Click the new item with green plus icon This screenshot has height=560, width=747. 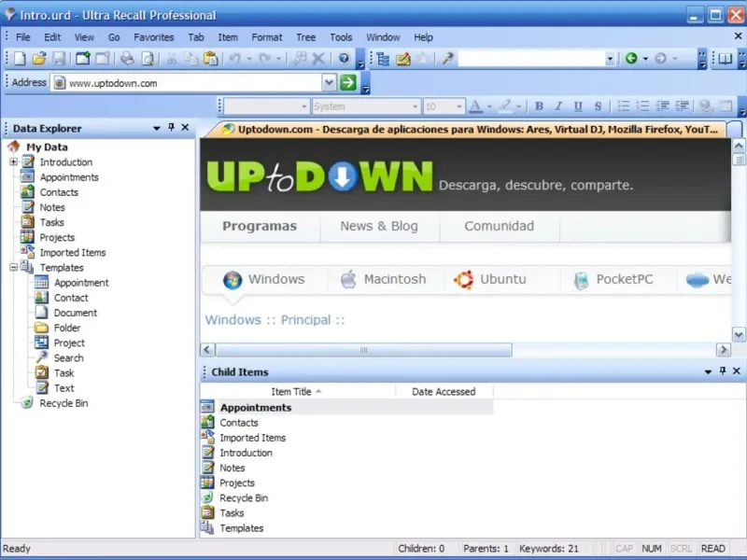82,59
